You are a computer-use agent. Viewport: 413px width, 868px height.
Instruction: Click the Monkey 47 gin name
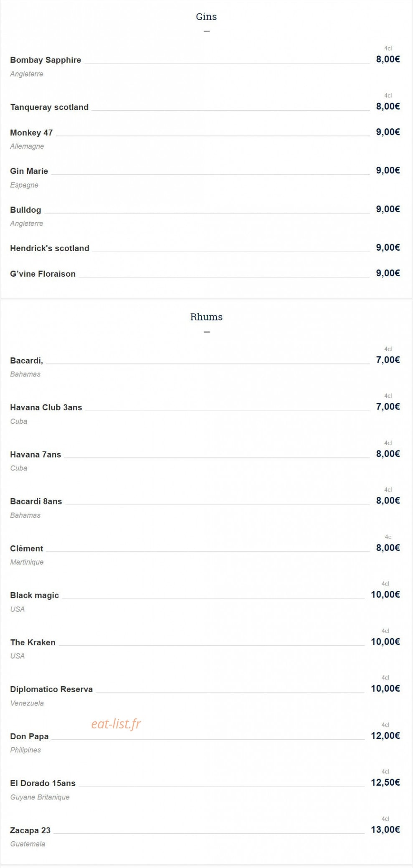(31, 132)
